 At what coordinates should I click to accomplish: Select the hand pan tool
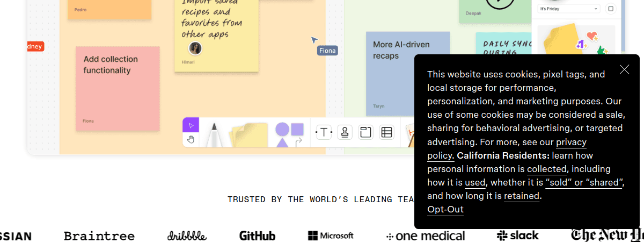191,140
